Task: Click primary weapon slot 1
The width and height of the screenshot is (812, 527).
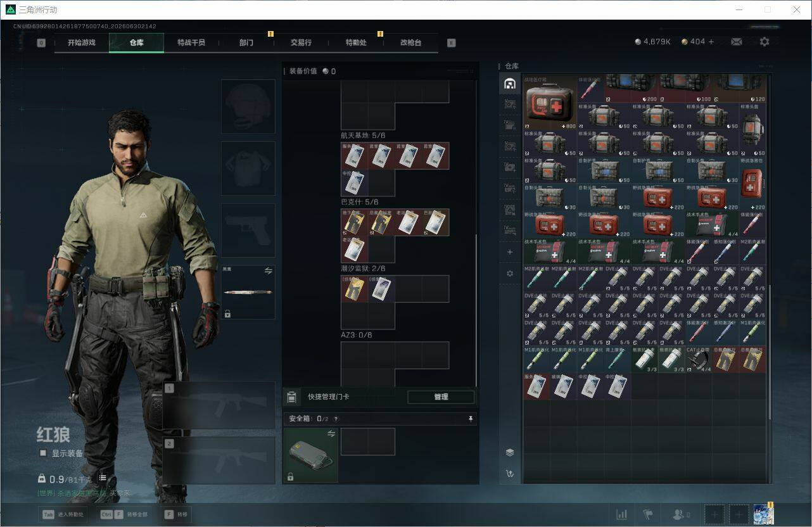Action: click(219, 405)
